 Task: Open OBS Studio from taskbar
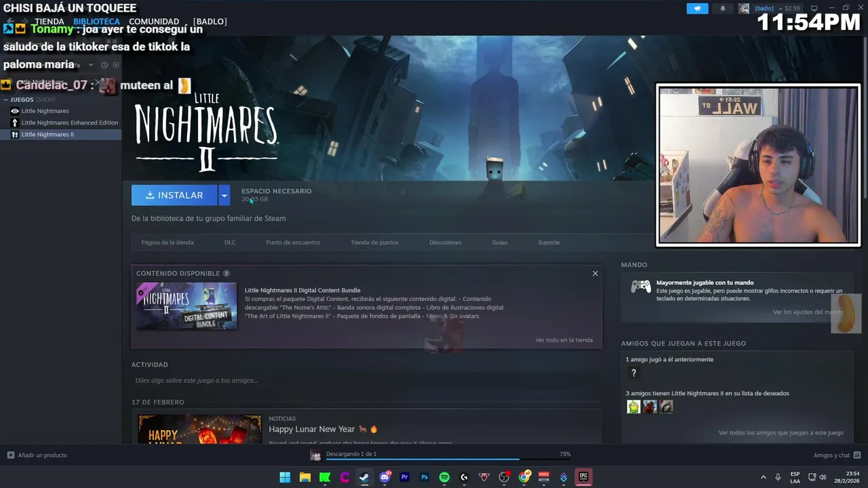click(x=504, y=477)
